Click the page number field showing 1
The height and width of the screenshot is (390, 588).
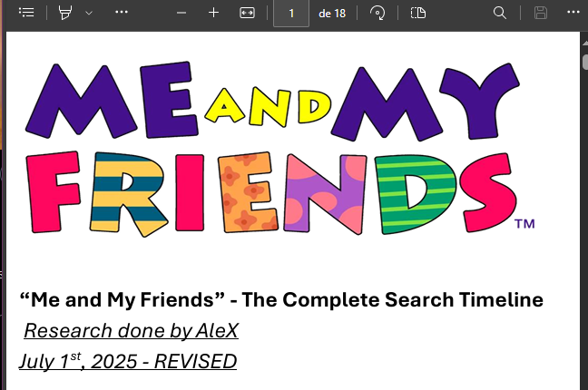click(291, 14)
